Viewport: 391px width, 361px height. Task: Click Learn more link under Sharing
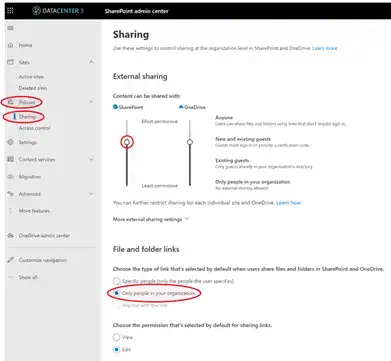point(325,48)
